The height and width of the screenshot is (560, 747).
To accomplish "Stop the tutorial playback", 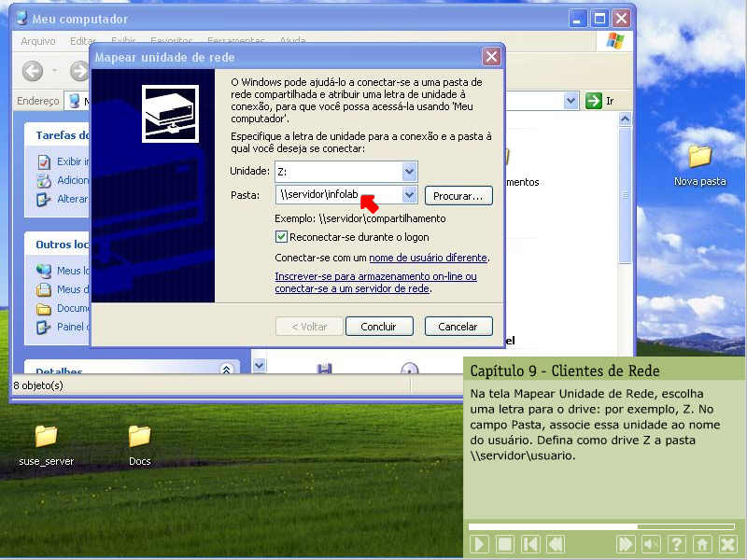I will pyautogui.click(x=505, y=544).
